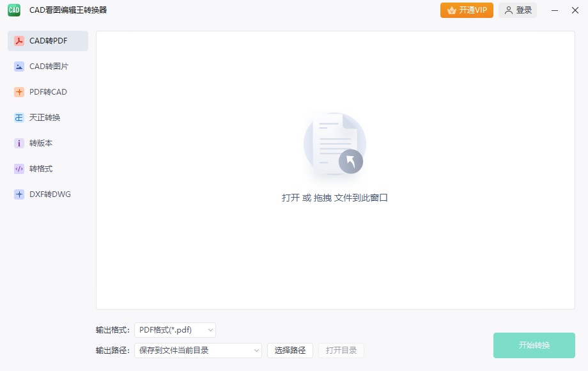Click the 开始转换 button

point(534,345)
